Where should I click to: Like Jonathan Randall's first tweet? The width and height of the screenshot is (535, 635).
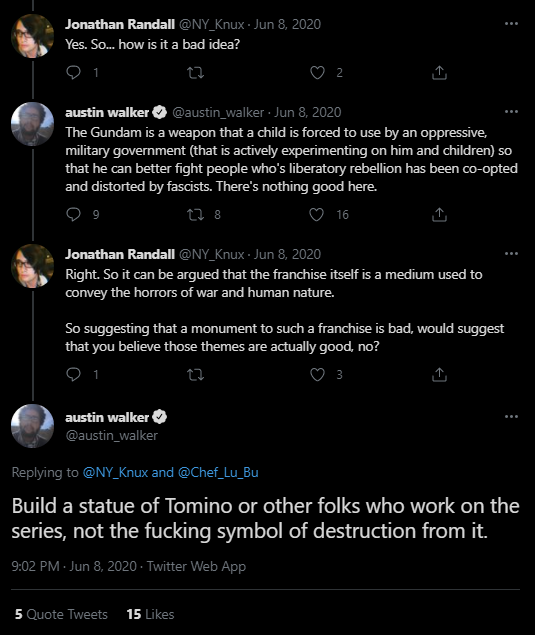[x=317, y=73]
